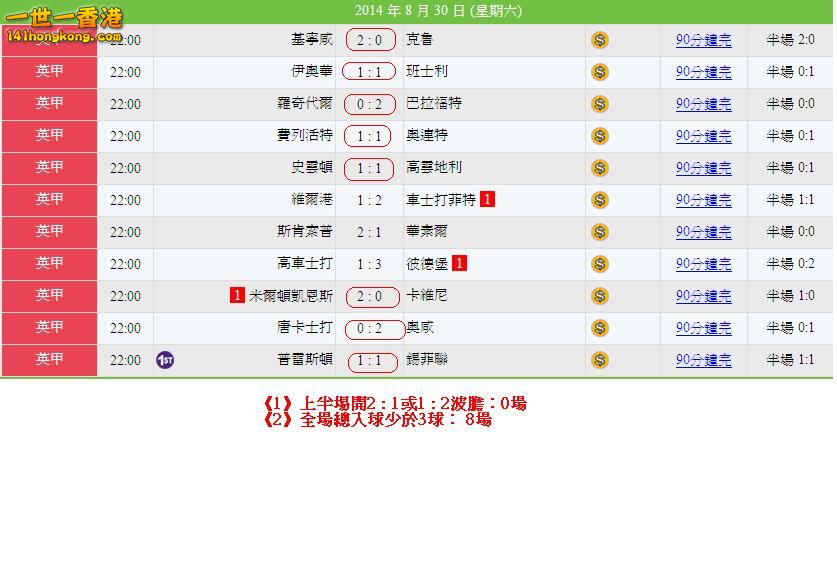837x562 pixels.
Task: Open 90分鐘完 link for 斯肯索普 vs 華素爾
Action: coord(703,232)
